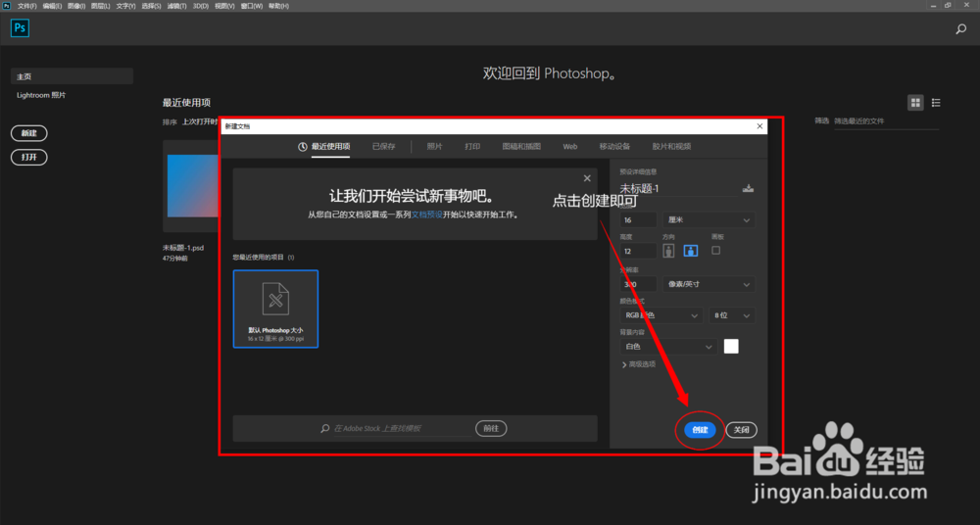Image resolution: width=980 pixels, height=525 pixels.
Task: Switch to the 已保存 tab
Action: [384, 147]
